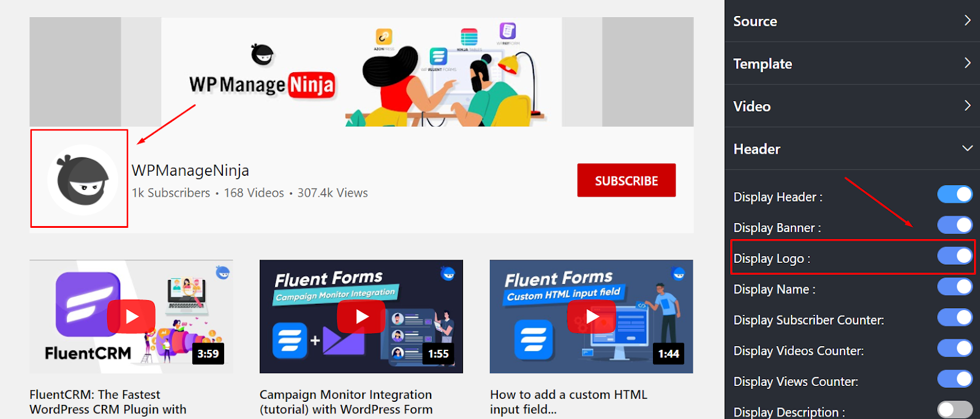This screenshot has width=980, height=419.
Task: Collapse the Header section chevron
Action: coord(967,148)
